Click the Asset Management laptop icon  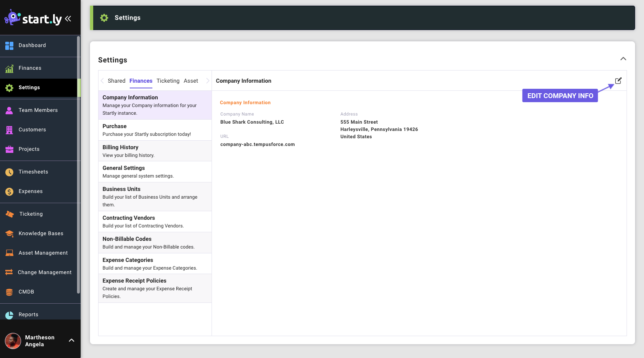coord(9,253)
